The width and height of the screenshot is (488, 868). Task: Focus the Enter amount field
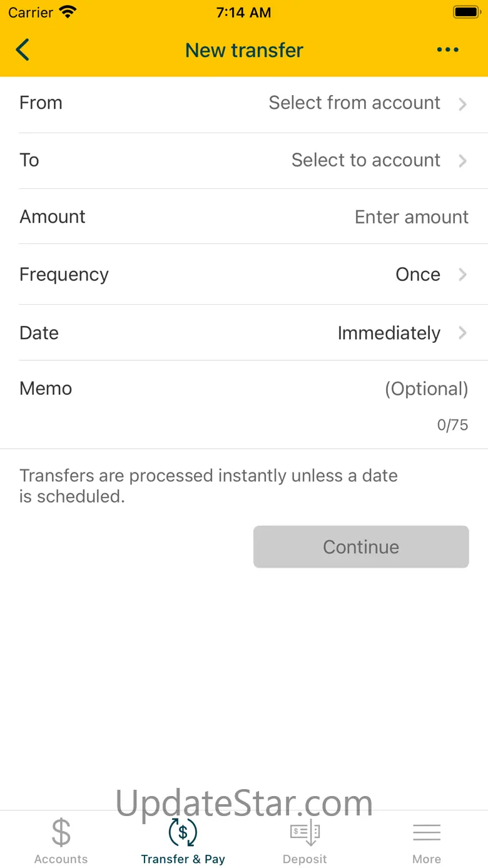pos(411,217)
